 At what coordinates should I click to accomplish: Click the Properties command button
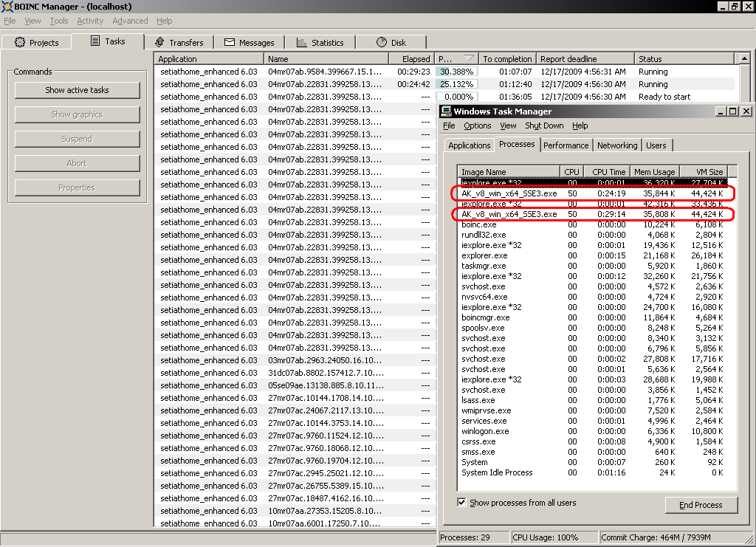pos(77,188)
